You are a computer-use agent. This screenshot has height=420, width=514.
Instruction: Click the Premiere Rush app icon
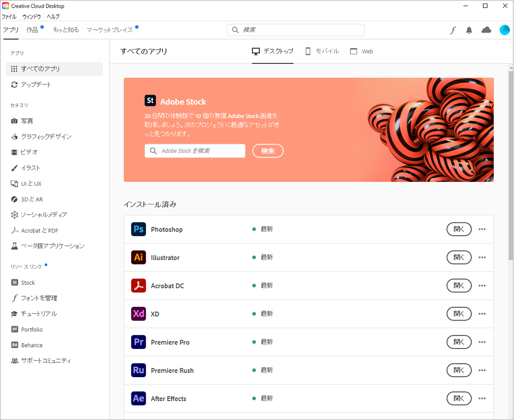click(139, 370)
